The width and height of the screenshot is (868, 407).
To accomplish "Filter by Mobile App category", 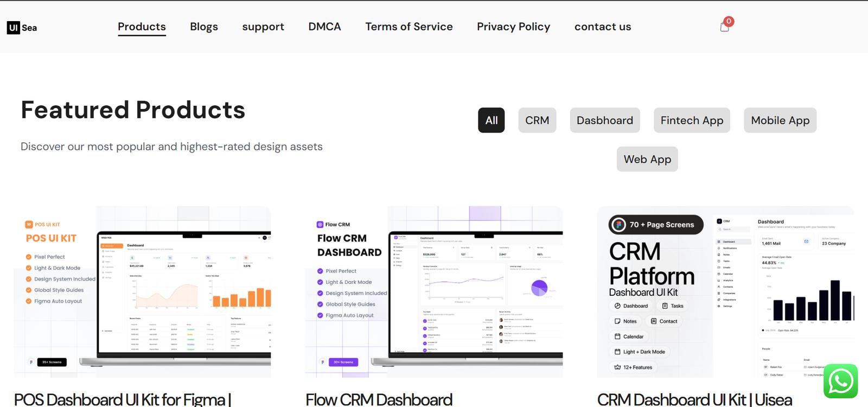I will 780,120.
